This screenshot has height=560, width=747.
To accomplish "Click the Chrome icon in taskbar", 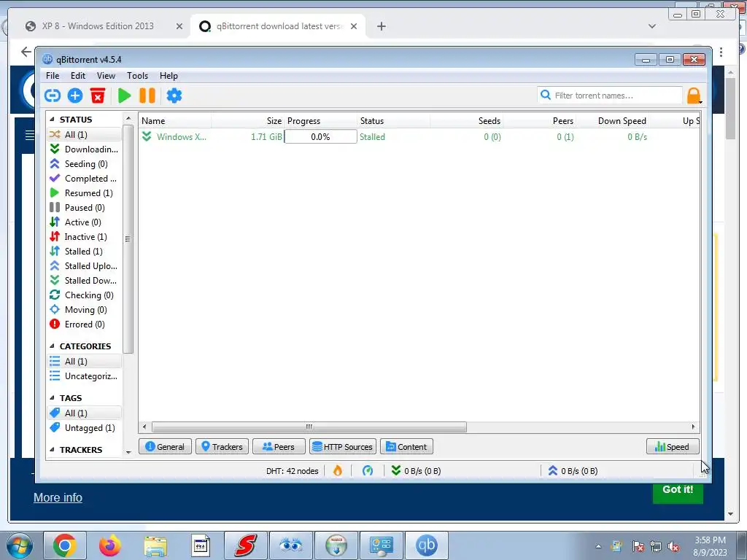I will (x=65, y=545).
